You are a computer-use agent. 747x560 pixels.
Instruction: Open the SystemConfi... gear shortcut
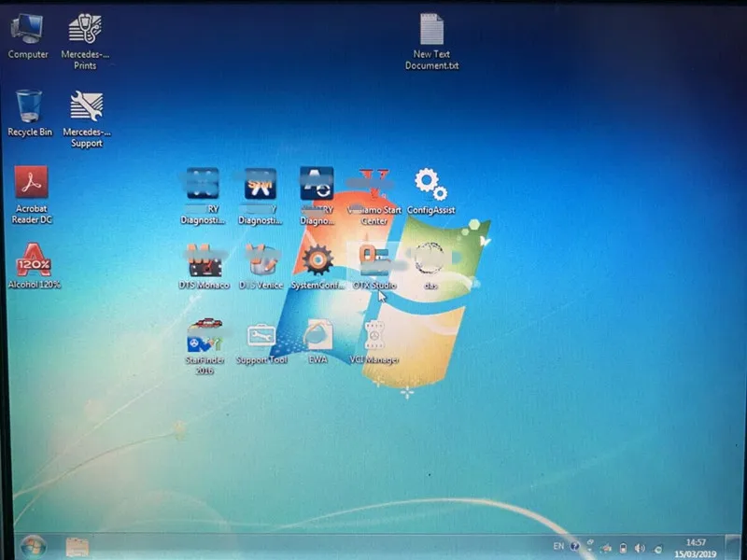coord(317,267)
